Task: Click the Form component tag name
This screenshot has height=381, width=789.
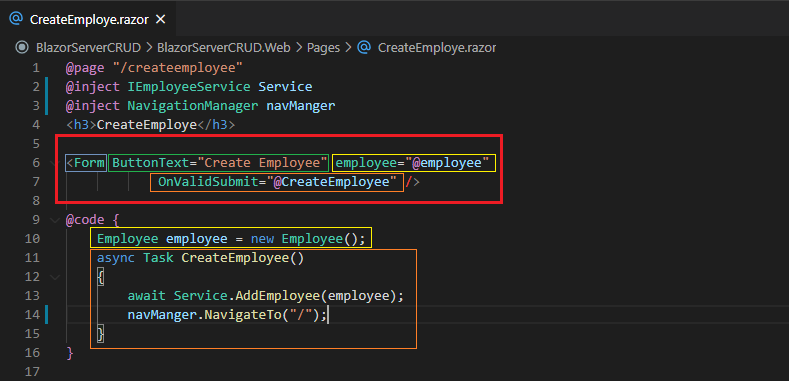Action: (x=89, y=163)
